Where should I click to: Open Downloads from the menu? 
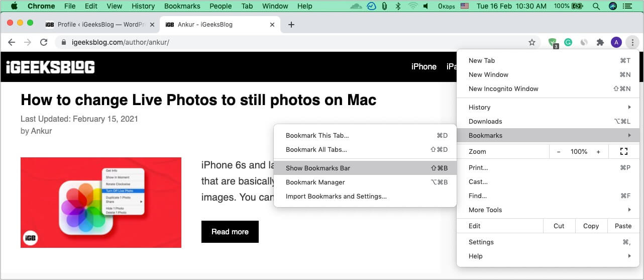pyautogui.click(x=548, y=121)
